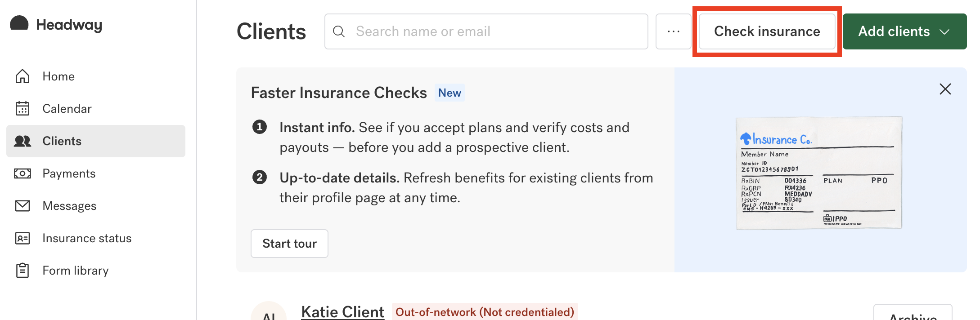Open Katie Client profile link
Viewport: 980px width, 320px height.
tap(342, 312)
